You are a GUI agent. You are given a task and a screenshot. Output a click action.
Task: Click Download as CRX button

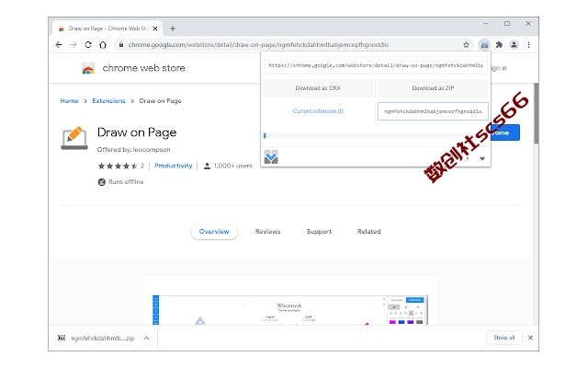(318, 88)
